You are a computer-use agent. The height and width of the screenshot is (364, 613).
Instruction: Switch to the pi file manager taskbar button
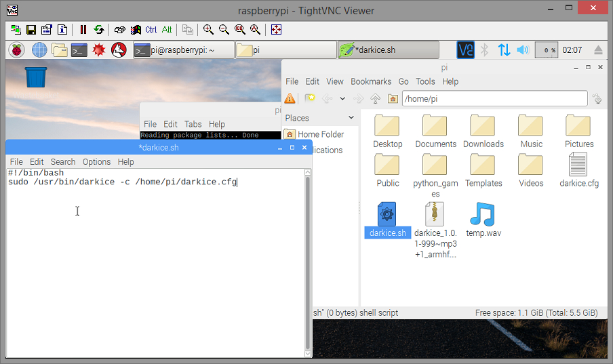tap(285, 50)
